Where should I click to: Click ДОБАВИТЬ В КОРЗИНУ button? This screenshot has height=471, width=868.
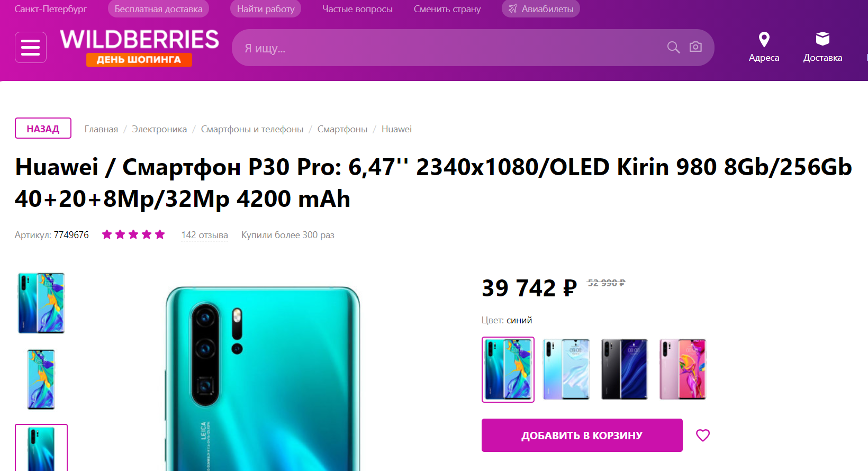582,435
